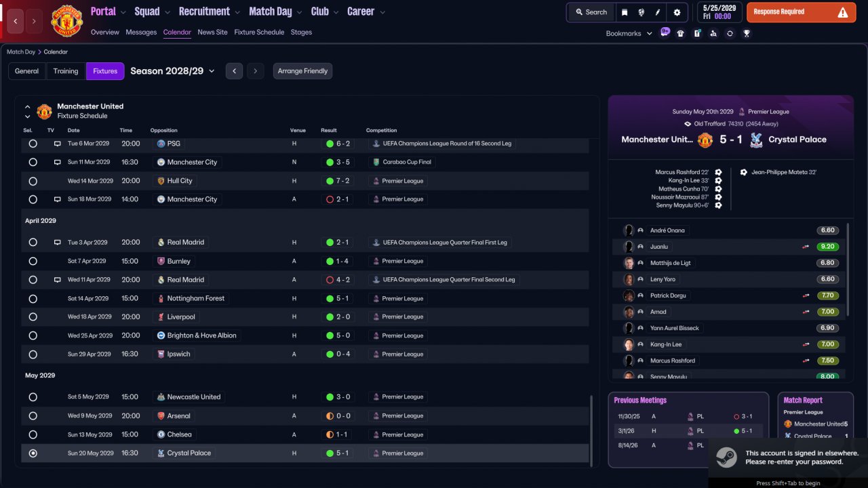Viewport: 868px width, 488px height.
Task: Go to the previous season with left arrow
Action: click(x=234, y=71)
